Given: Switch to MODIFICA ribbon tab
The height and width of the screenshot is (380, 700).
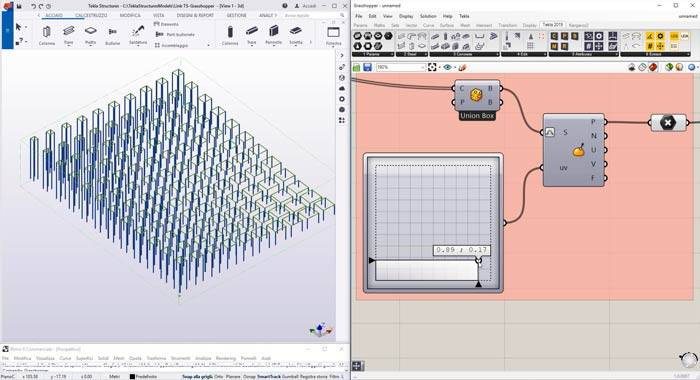Looking at the screenshot, I should [130, 15].
